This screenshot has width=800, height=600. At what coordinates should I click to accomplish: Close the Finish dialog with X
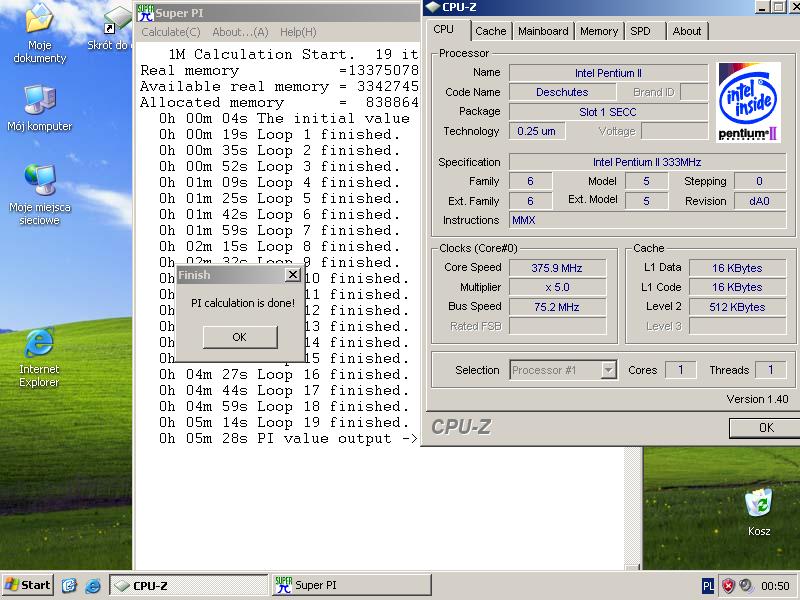coord(292,275)
